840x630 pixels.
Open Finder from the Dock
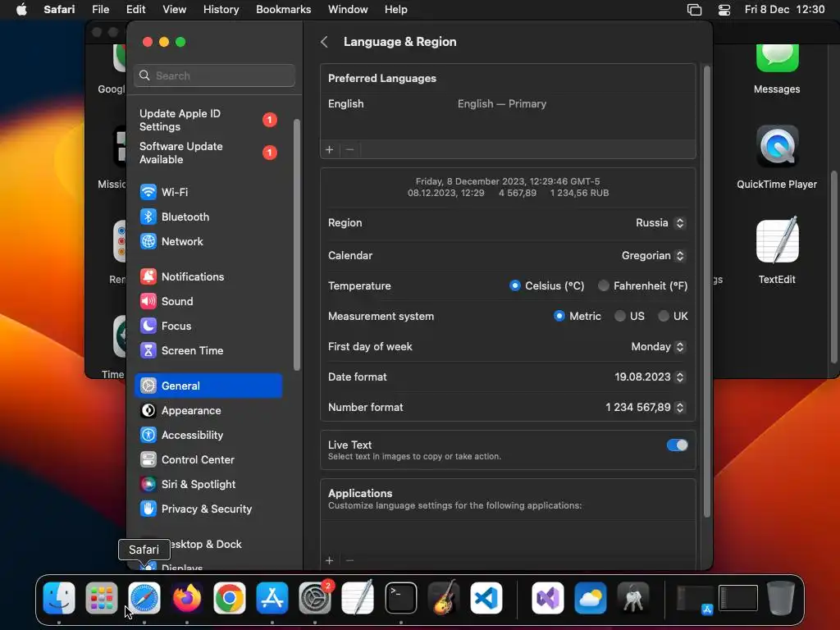(x=59, y=597)
